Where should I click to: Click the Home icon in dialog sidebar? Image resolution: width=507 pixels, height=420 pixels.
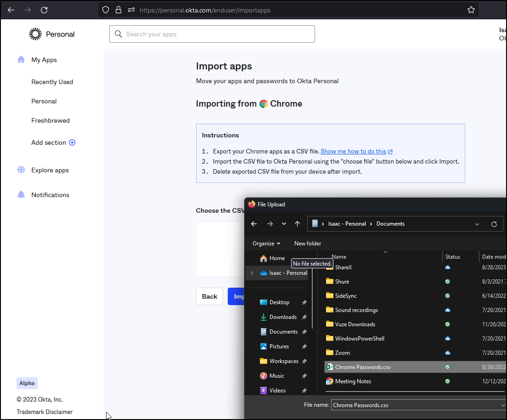click(264, 258)
